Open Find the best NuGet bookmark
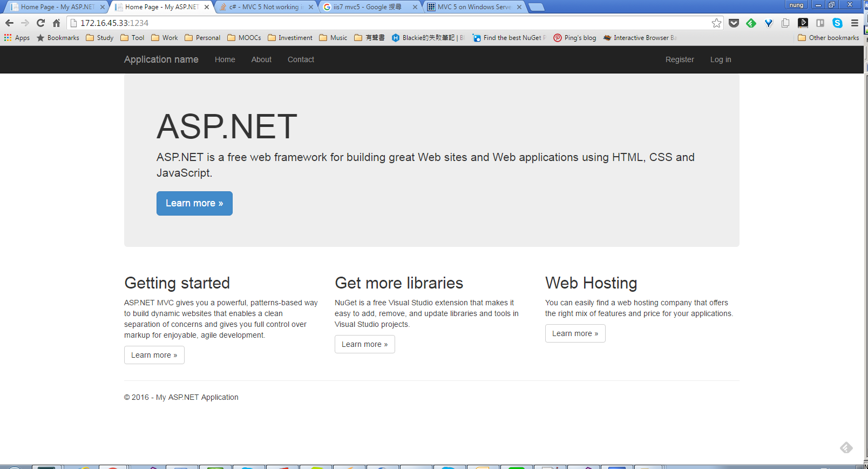This screenshot has height=469, width=868. click(510, 38)
